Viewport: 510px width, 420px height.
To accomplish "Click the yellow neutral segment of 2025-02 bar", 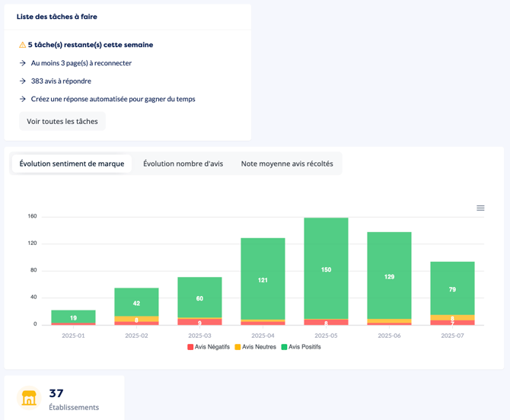I will [x=136, y=320].
